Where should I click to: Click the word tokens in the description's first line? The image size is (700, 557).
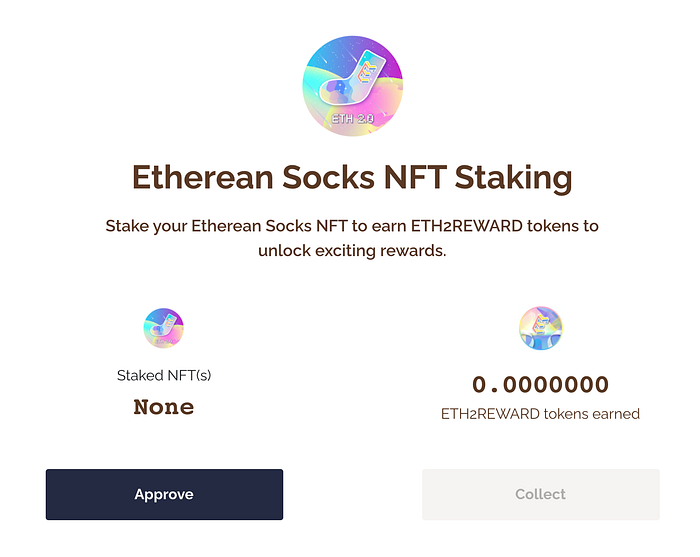point(552,226)
